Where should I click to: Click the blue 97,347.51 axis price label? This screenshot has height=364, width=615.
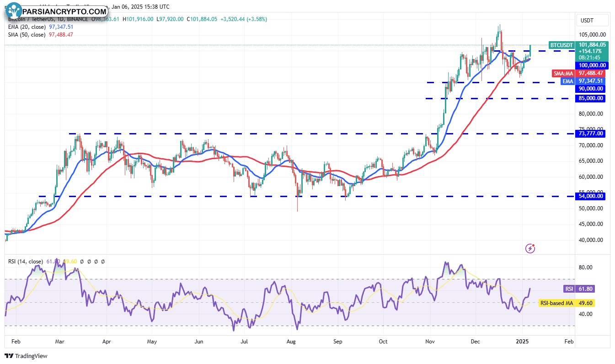pos(590,81)
